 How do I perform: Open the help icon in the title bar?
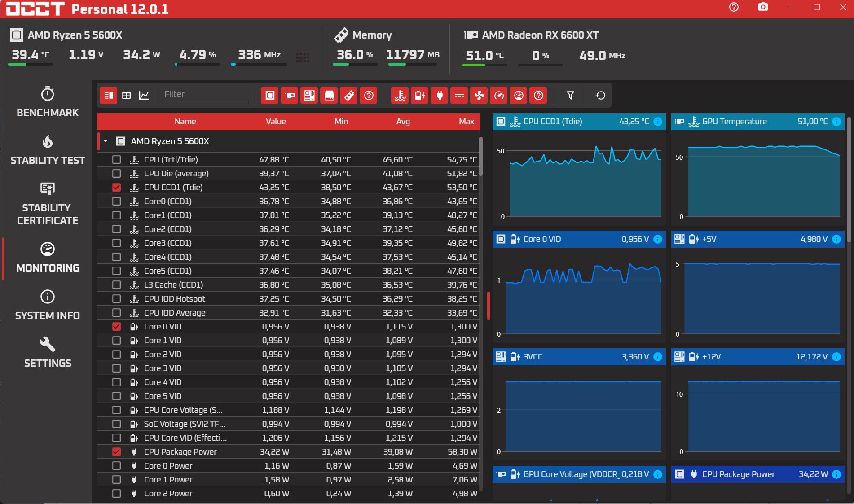coord(734,7)
